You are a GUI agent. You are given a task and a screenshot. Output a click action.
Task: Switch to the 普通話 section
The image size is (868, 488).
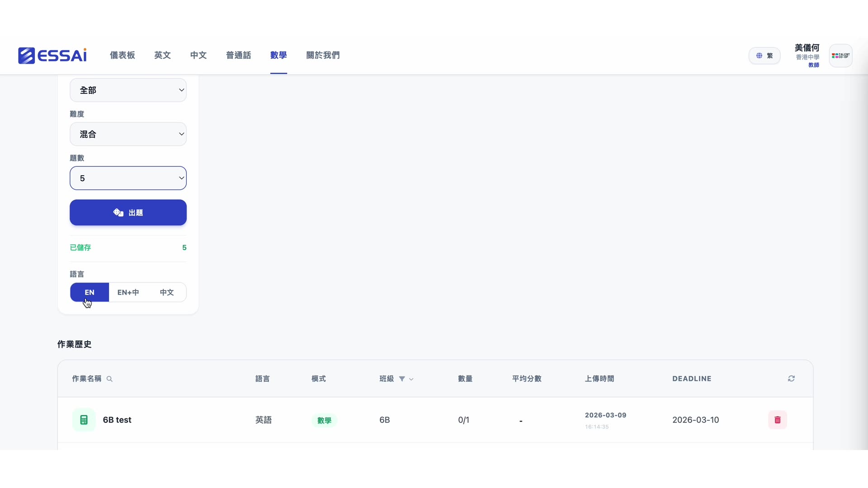click(x=238, y=55)
